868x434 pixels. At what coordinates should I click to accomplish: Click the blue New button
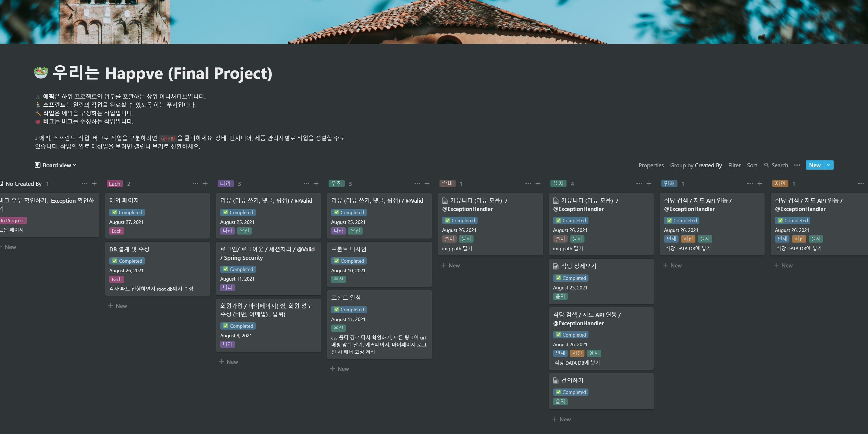tap(814, 165)
